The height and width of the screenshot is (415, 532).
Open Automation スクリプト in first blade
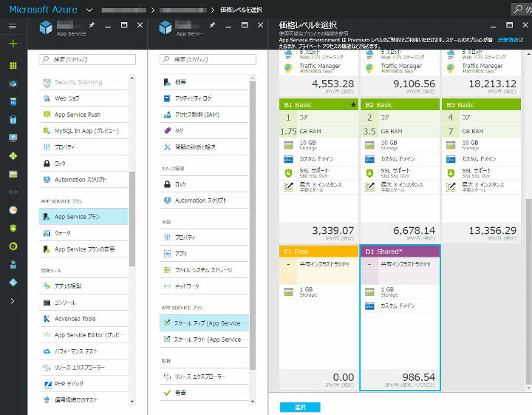tap(83, 180)
